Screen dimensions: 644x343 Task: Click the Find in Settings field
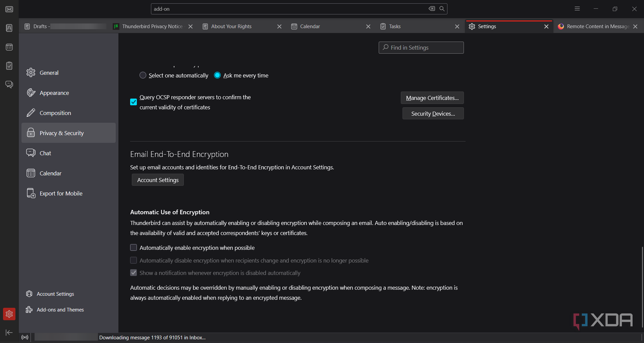click(421, 48)
